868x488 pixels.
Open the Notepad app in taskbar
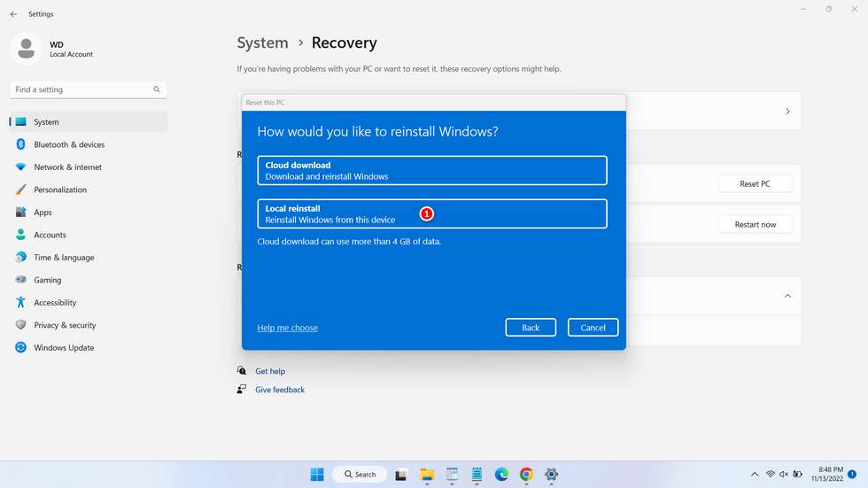pos(477,474)
